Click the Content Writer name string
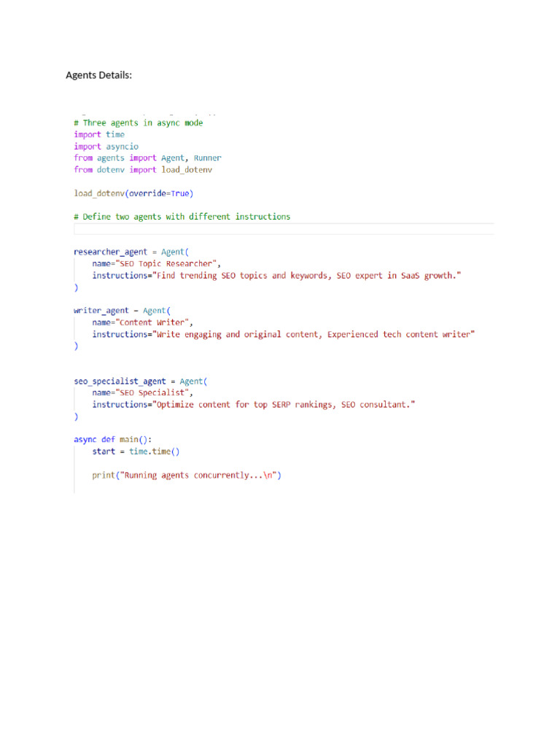Viewport: 560px width, 747px height. pyautogui.click(x=152, y=322)
